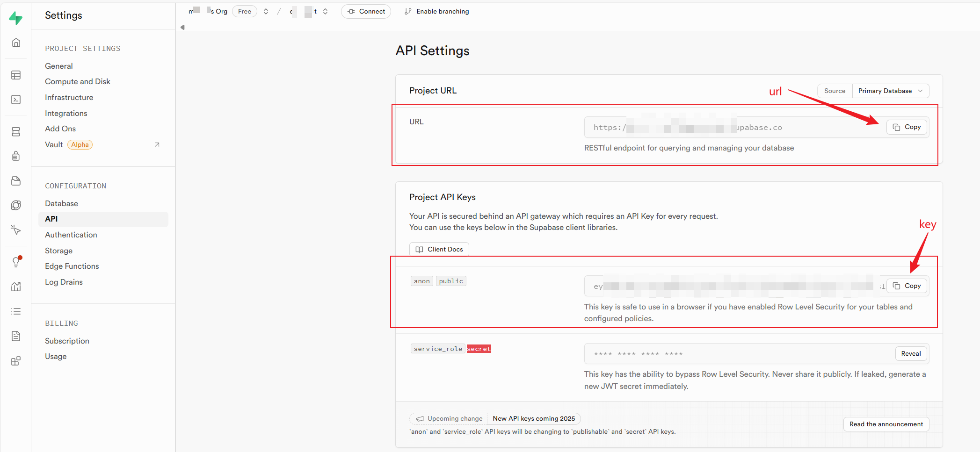This screenshot has height=452, width=980.
Task: Open Vault Alpha settings
Action: (68, 144)
